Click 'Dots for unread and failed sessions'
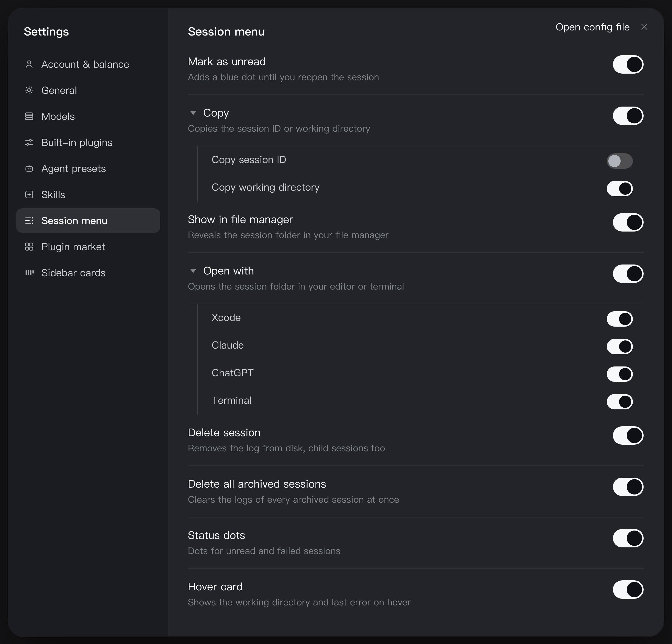Viewport: 672px width, 644px height. coord(264,551)
